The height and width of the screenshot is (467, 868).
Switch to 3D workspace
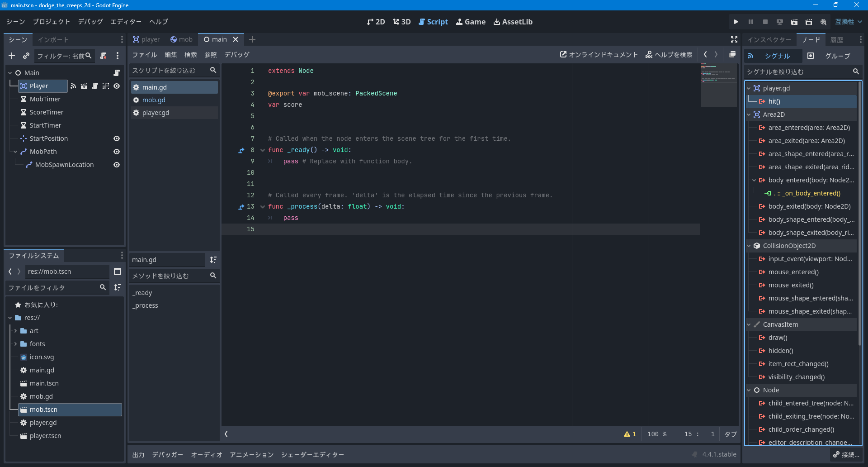coord(402,22)
